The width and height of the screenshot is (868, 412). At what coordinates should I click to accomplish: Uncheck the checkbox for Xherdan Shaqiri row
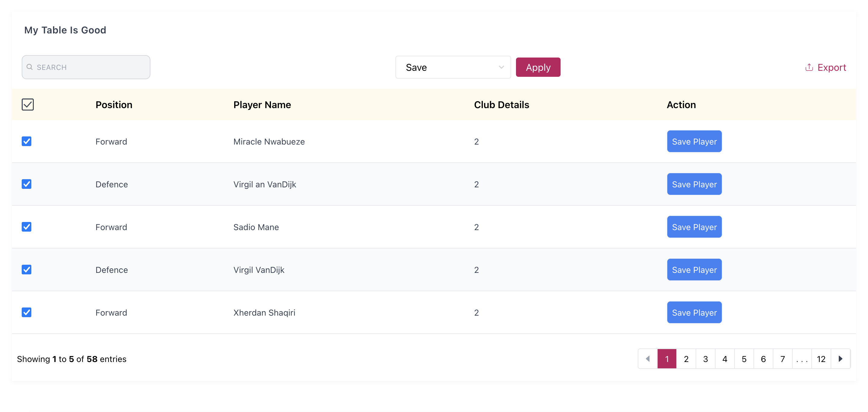click(27, 312)
